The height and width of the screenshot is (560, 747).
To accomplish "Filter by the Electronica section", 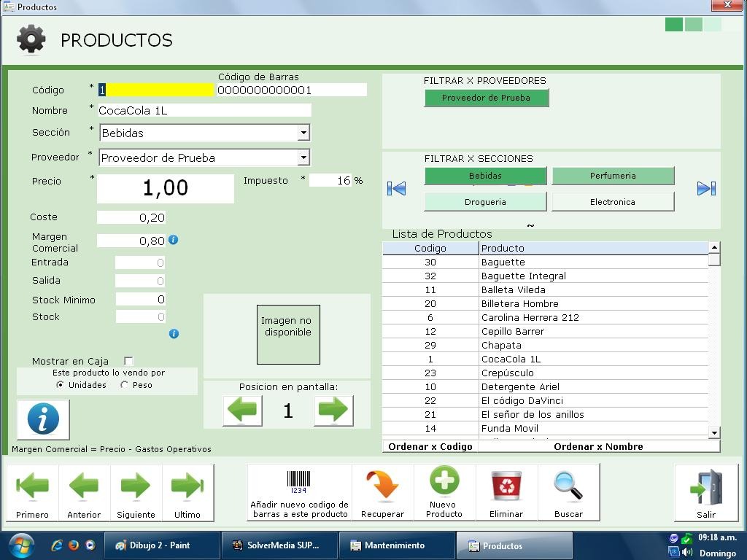I will pos(613,202).
